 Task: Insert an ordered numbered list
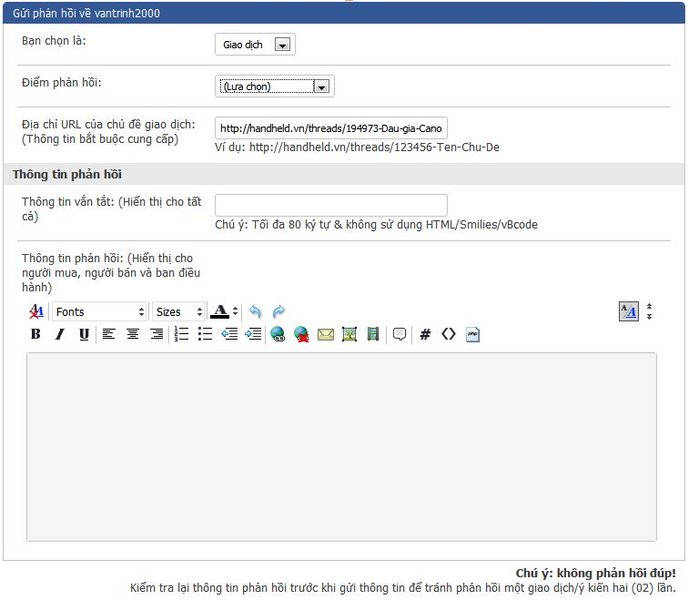181,334
